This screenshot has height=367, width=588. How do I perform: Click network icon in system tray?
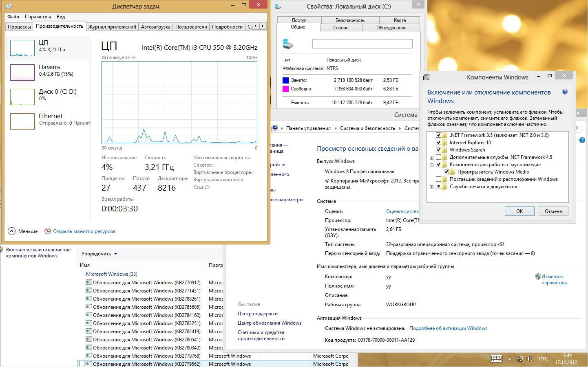tap(519, 359)
